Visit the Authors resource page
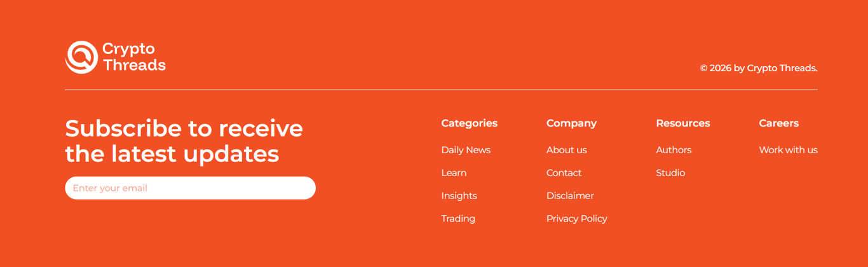This screenshot has height=267, width=868. (x=674, y=150)
